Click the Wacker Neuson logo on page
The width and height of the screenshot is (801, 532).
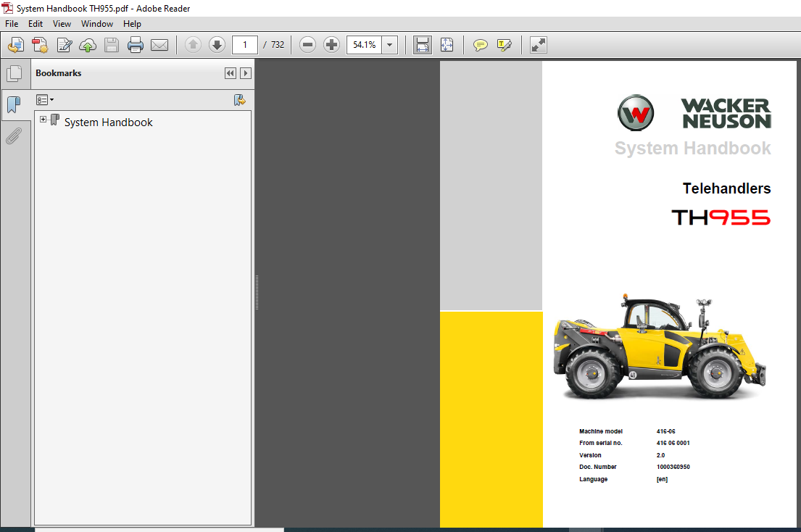694,113
